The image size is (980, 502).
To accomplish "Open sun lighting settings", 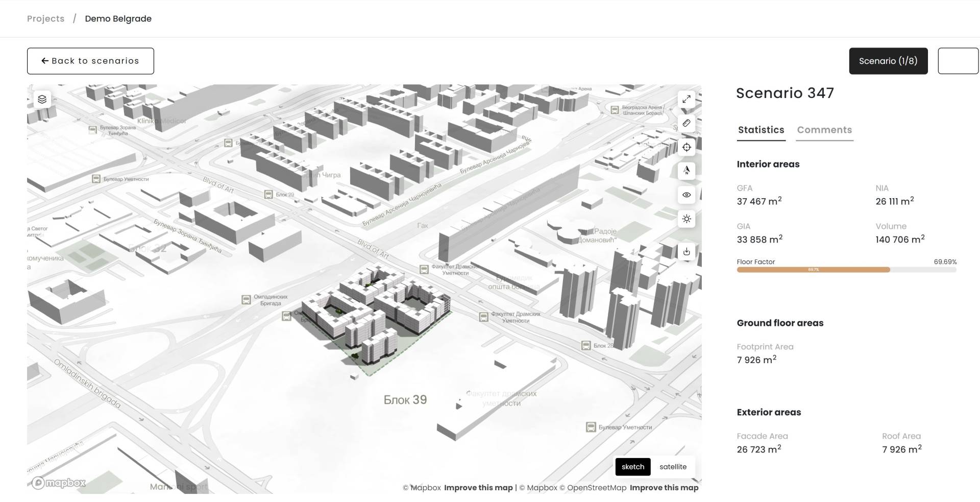I will coord(687,219).
